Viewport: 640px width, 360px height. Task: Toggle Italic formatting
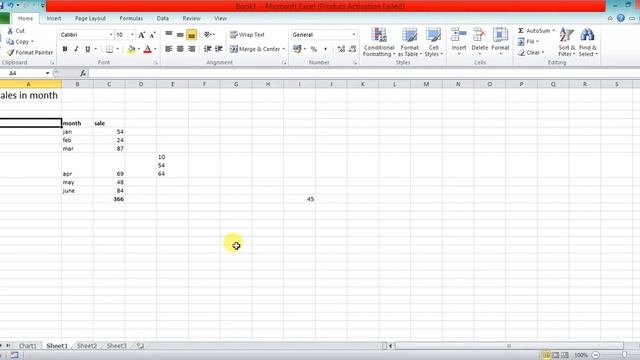[76, 49]
